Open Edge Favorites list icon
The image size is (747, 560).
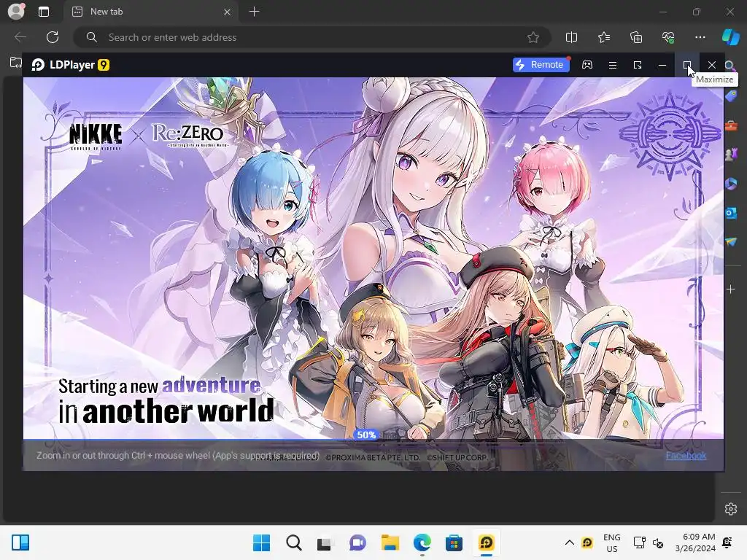coord(603,37)
